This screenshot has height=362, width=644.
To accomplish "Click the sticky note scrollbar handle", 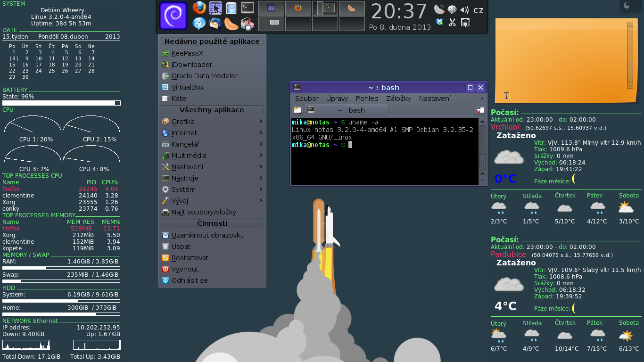I will coord(630,71).
